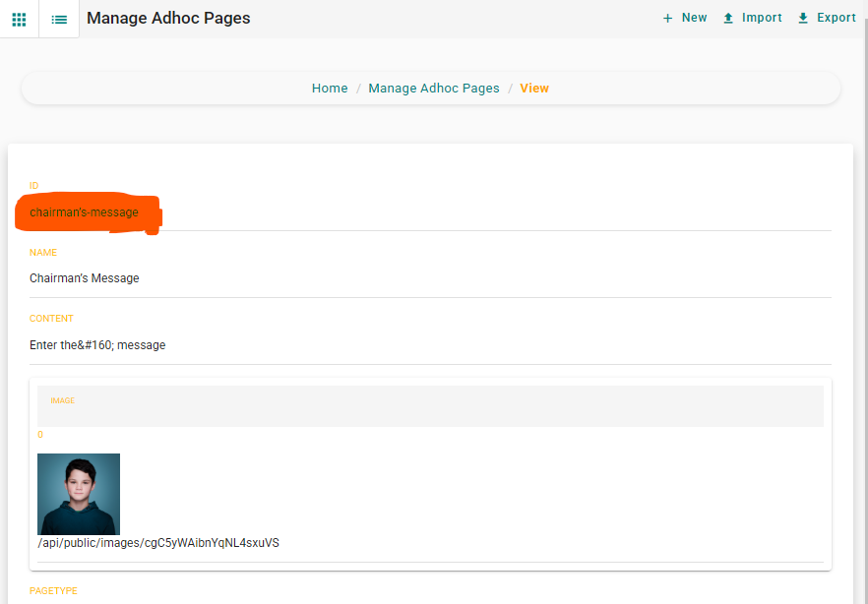Click the content text 'Enter the&#160; message'
868x604 pixels.
point(97,345)
